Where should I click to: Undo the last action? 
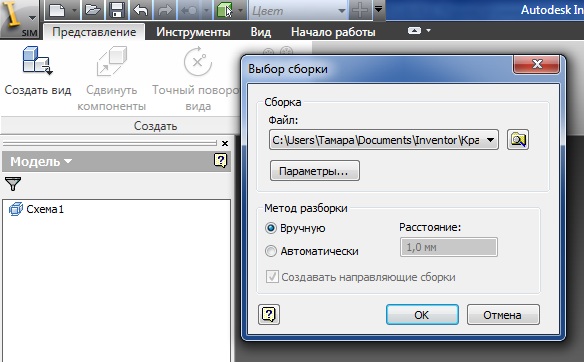[140, 10]
